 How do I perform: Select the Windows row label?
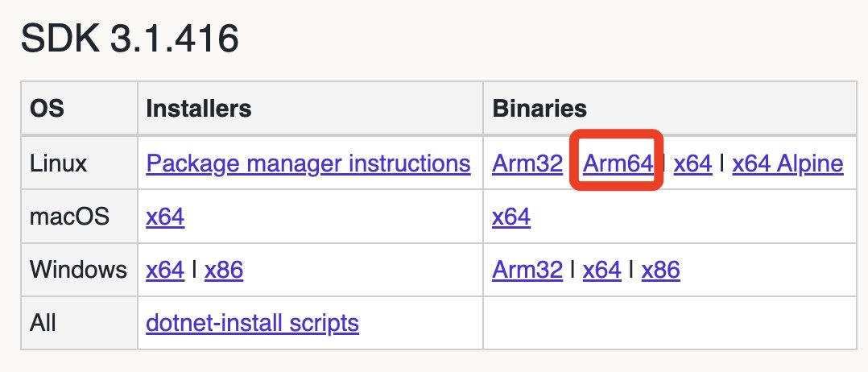pyautogui.click(x=78, y=271)
